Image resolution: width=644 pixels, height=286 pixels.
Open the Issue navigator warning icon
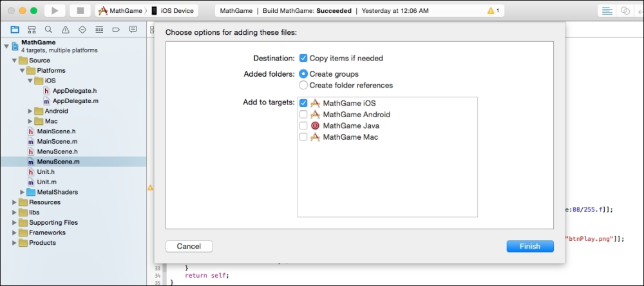tap(65, 30)
